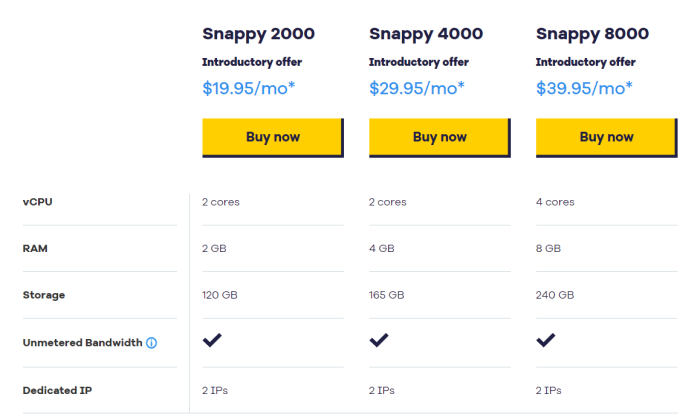Image resolution: width=700 pixels, height=420 pixels.
Task: Buy the Snappy 4000 plan
Action: [x=440, y=137]
